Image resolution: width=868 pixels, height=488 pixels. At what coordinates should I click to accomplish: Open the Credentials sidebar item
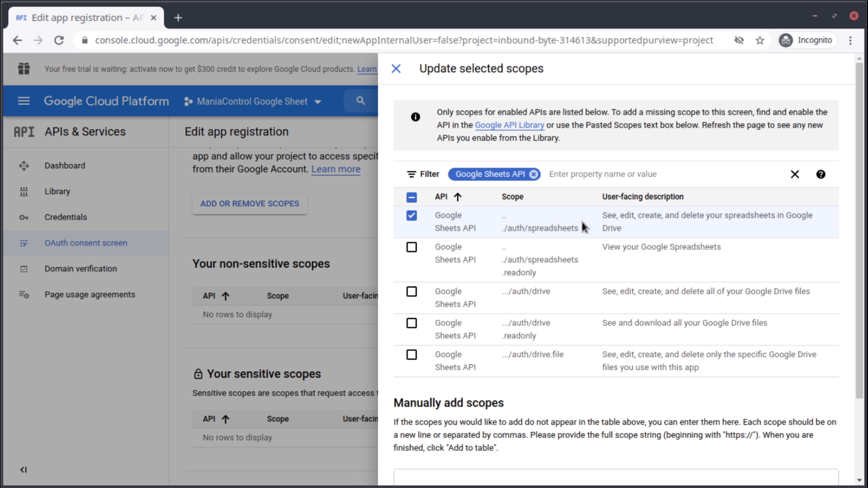pos(65,217)
